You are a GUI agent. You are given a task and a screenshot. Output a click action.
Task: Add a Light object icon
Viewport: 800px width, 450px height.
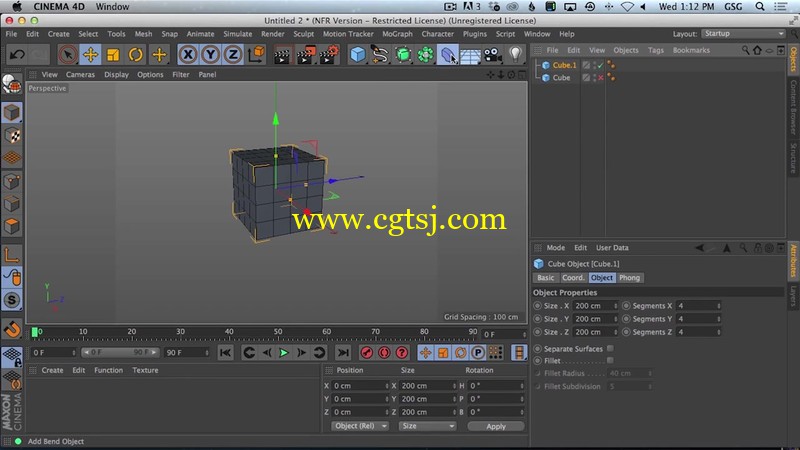pos(516,54)
